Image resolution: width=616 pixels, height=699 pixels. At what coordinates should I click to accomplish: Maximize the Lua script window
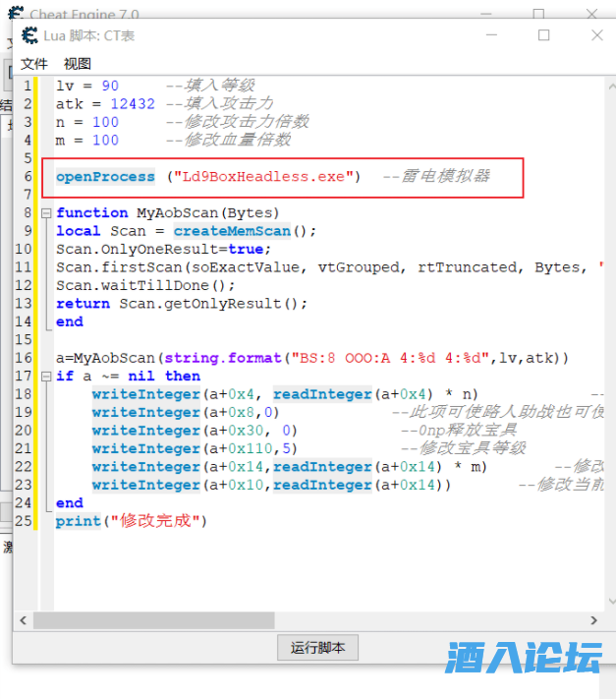point(544,35)
